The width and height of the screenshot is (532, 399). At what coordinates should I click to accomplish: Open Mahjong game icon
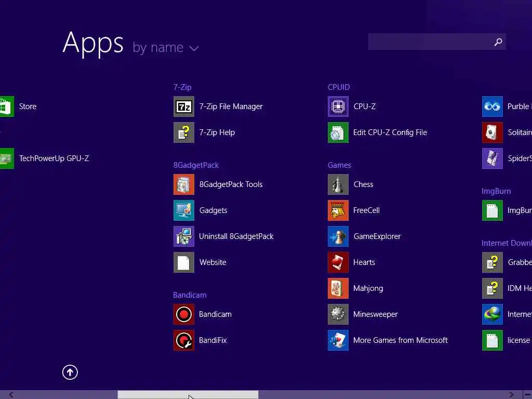pyautogui.click(x=338, y=288)
